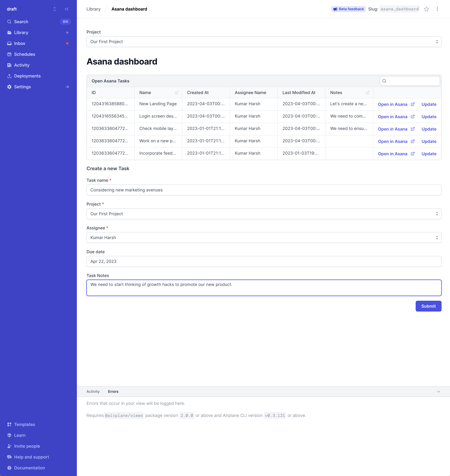
Task: Click the ID column header
Action: click(x=110, y=93)
